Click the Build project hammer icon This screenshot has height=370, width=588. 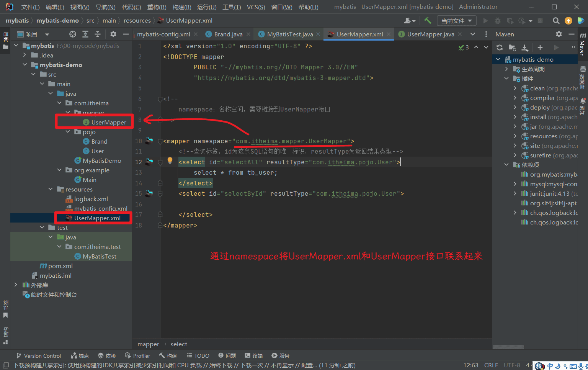pos(428,21)
